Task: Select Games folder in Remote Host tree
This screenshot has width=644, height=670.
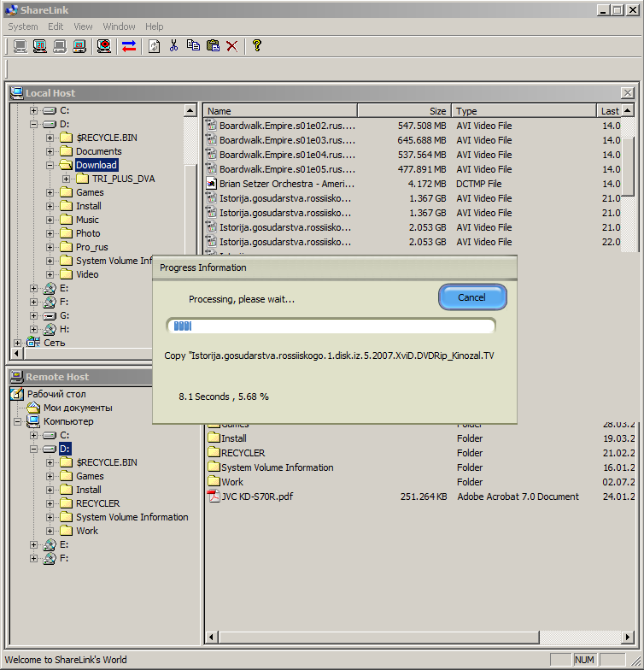Action: coord(90,477)
